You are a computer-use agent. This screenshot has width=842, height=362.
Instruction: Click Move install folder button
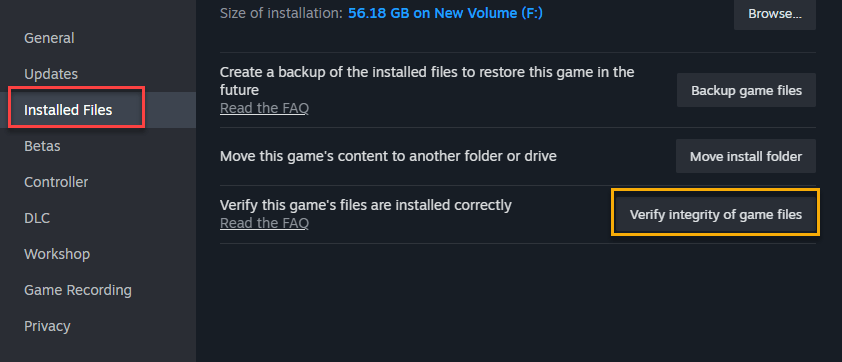click(746, 156)
